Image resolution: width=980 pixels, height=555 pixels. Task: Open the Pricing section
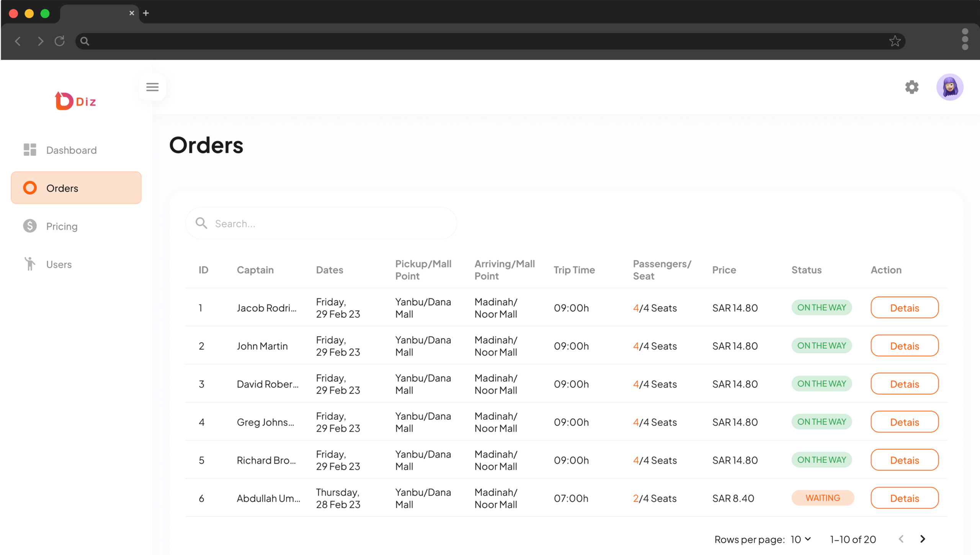pyautogui.click(x=61, y=226)
